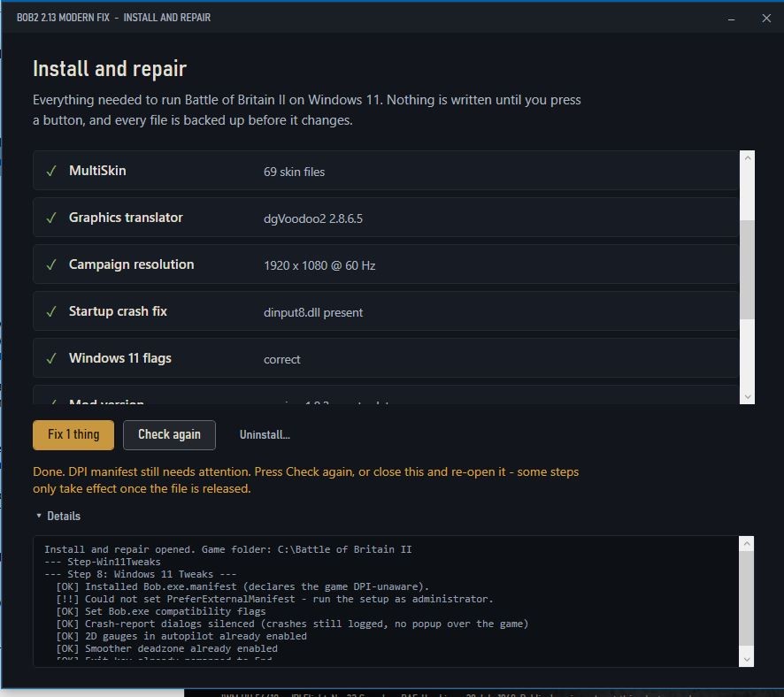
Task: Select the Startup crash fix row label
Action: tap(118, 311)
